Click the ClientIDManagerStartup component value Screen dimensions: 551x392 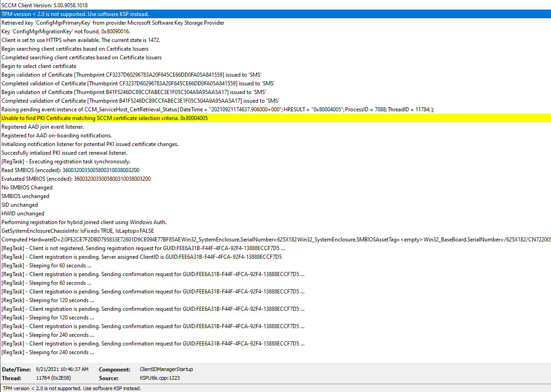(166, 369)
